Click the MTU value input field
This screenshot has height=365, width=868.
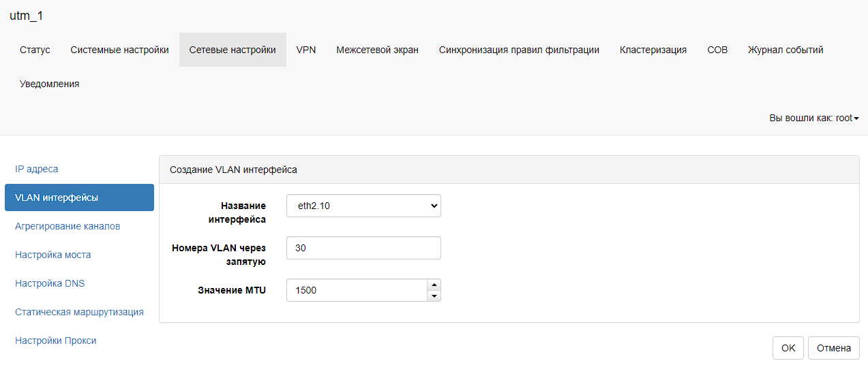tap(356, 290)
